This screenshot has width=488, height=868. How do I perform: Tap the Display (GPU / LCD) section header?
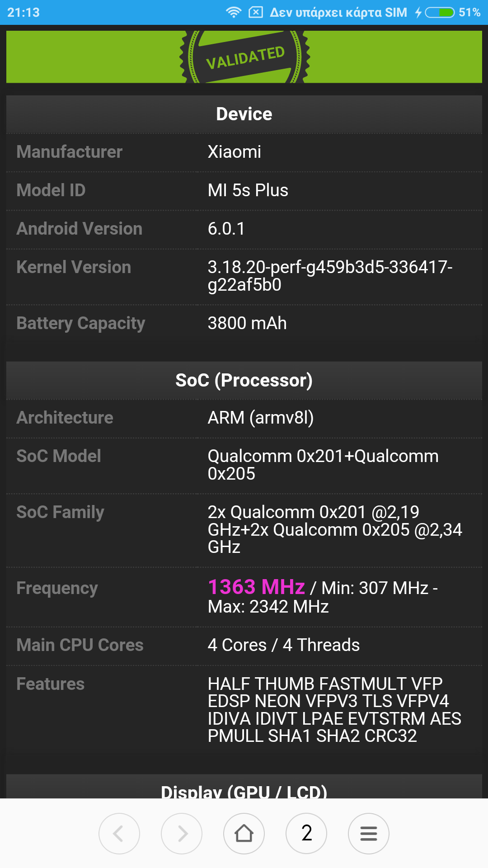(x=244, y=791)
